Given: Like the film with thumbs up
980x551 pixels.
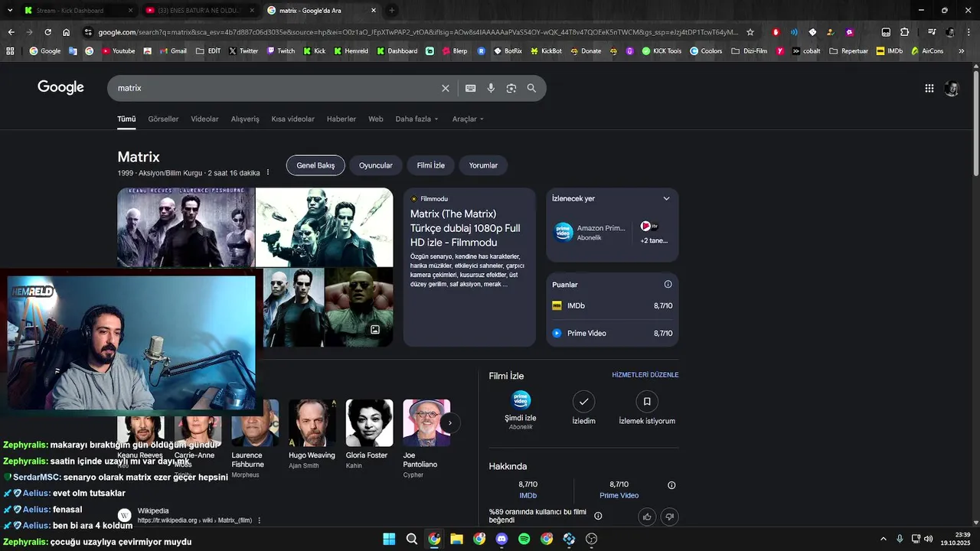Looking at the screenshot, I should (x=647, y=517).
